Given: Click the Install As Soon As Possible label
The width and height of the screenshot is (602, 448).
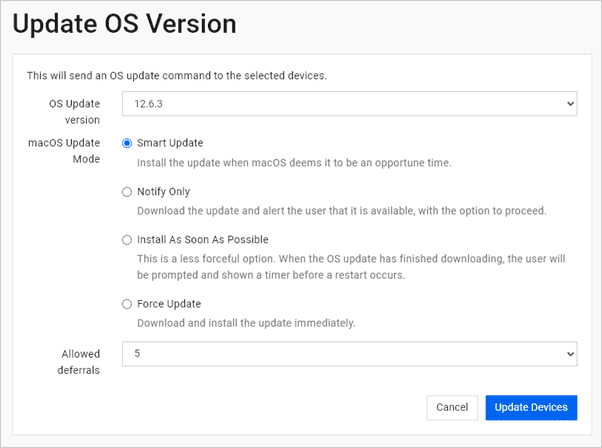Looking at the screenshot, I should [x=203, y=240].
